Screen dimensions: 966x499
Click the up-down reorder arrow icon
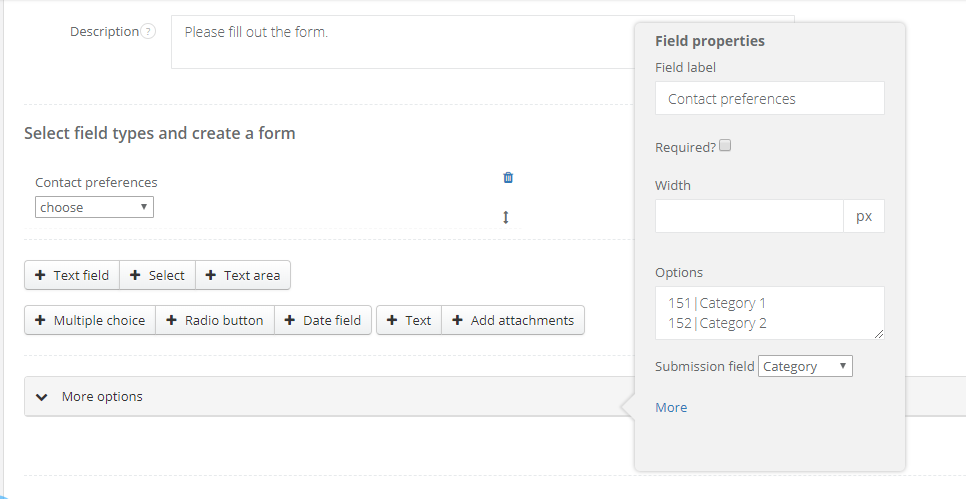coord(506,217)
